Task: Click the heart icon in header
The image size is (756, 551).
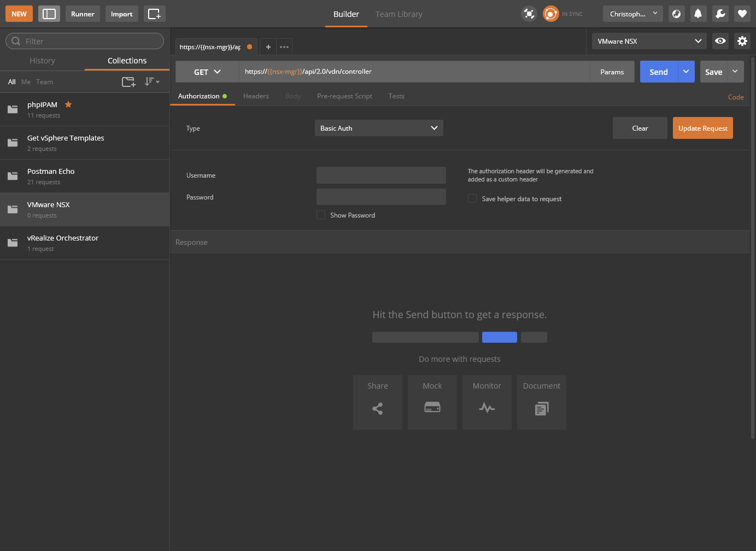Action: [x=742, y=14]
